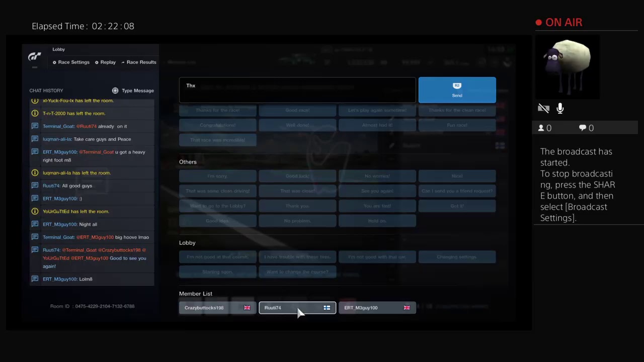Click the Room ID text
This screenshot has width=644, height=362.
point(92,306)
